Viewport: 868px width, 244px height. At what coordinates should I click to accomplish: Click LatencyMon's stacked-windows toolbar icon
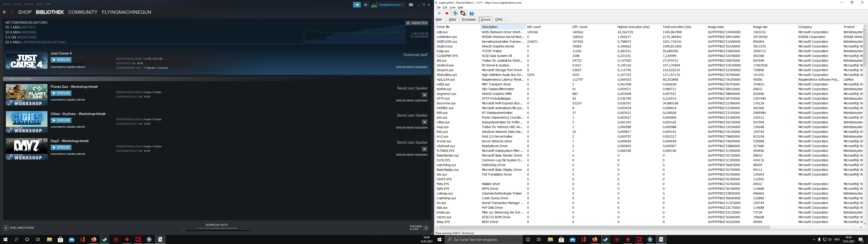(463, 13)
